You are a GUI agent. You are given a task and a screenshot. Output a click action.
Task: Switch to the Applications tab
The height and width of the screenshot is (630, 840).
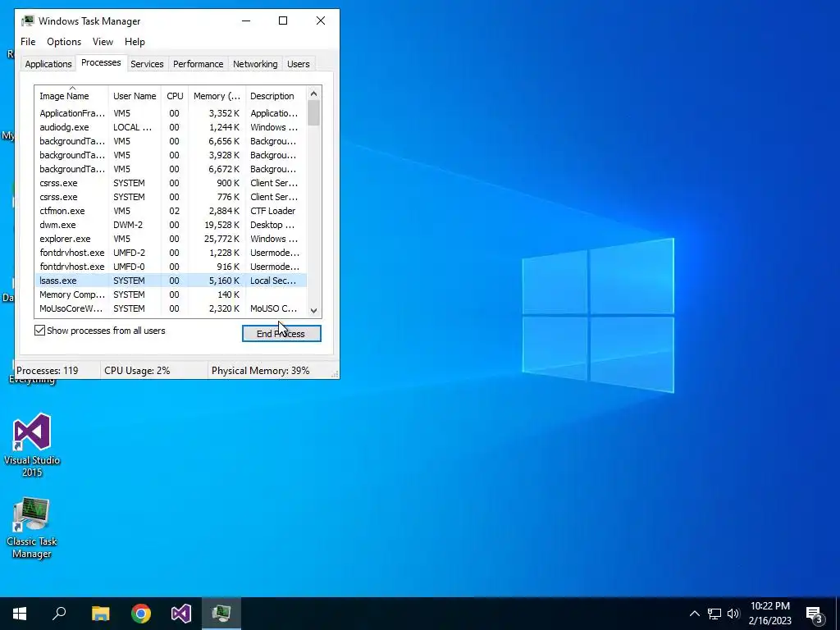click(48, 64)
